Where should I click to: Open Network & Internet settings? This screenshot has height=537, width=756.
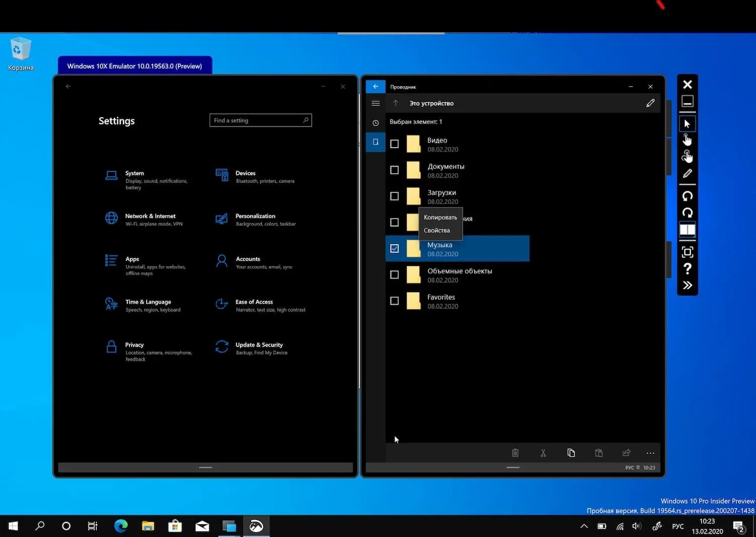144,220
